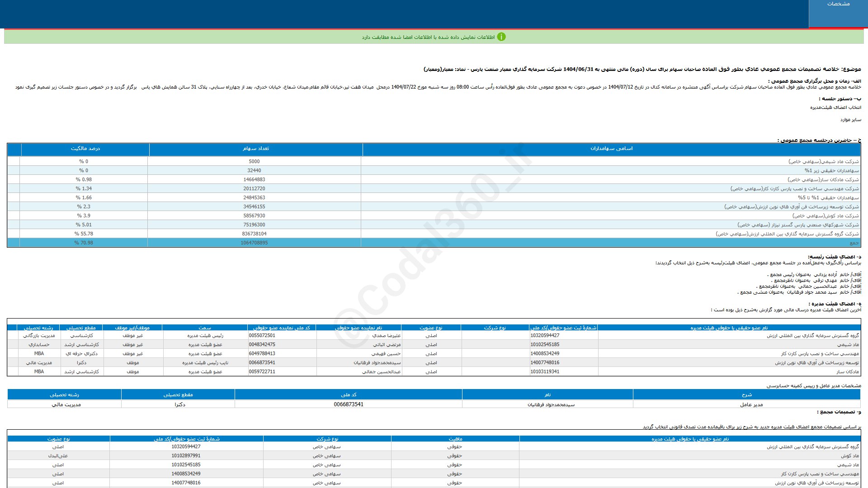Click the درصد مالکیت column header
The width and height of the screenshot is (868, 488).
tap(85, 149)
